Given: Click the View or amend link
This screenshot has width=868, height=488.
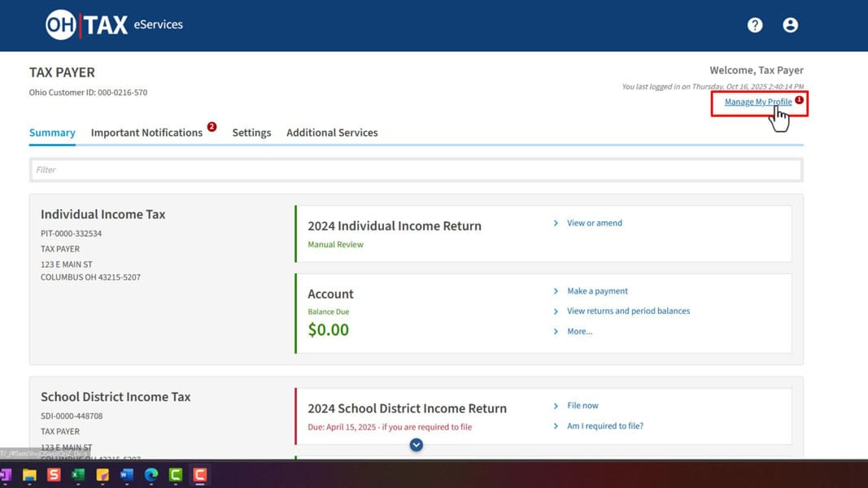Looking at the screenshot, I should point(595,223).
